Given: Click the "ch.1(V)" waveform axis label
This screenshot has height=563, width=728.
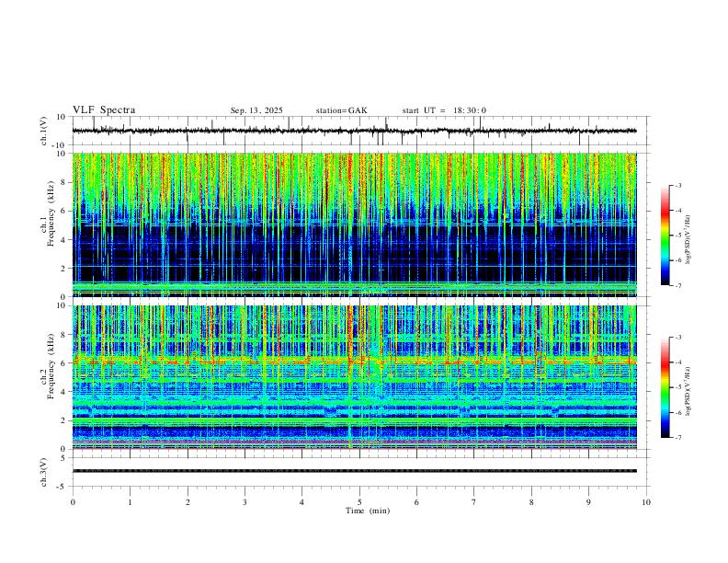Looking at the screenshot, I should pyautogui.click(x=44, y=131).
